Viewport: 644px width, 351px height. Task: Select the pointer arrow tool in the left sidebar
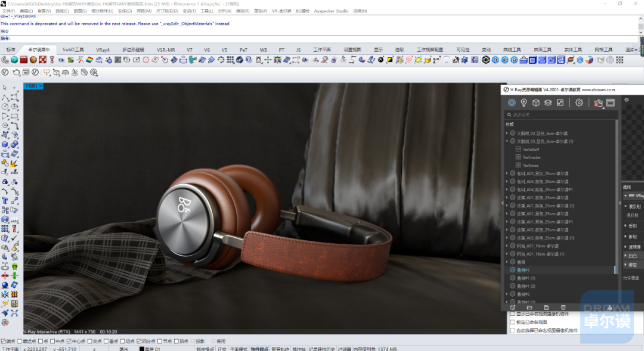(x=5, y=88)
